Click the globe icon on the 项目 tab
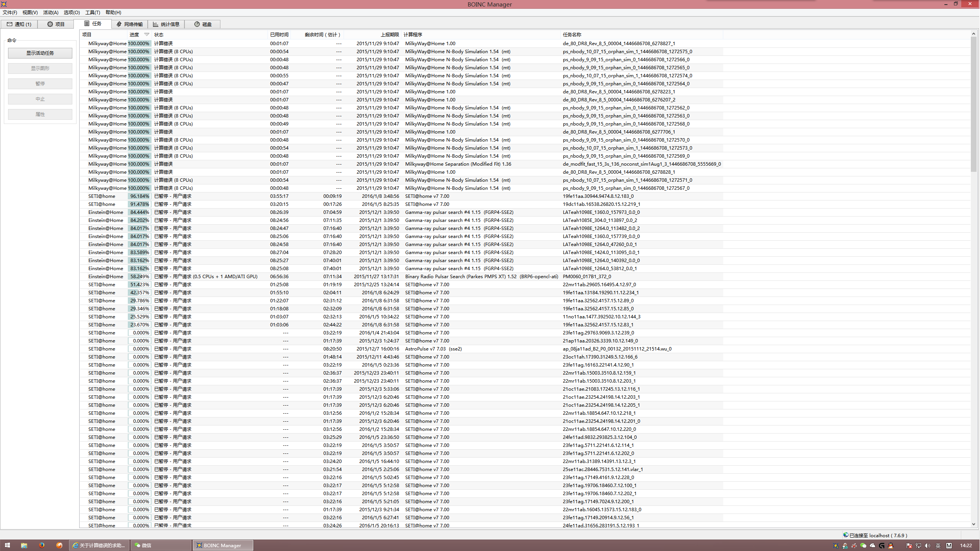This screenshot has height=551, width=980. pos(50,24)
